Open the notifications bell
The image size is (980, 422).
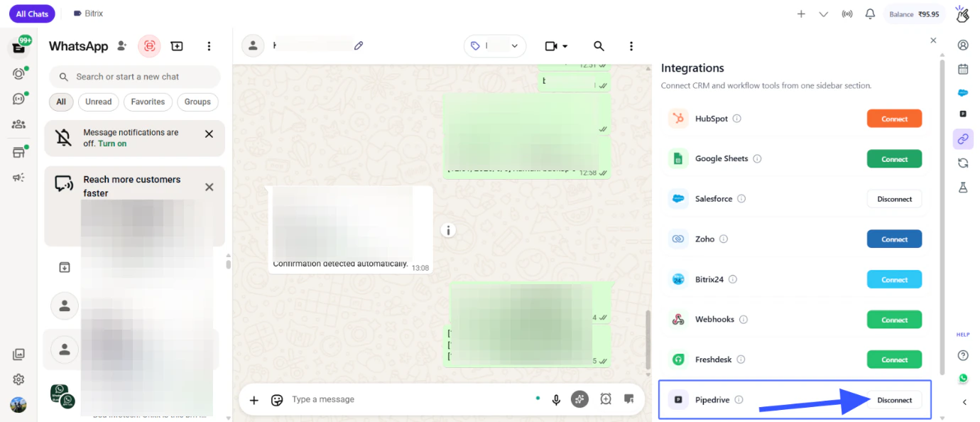[870, 13]
